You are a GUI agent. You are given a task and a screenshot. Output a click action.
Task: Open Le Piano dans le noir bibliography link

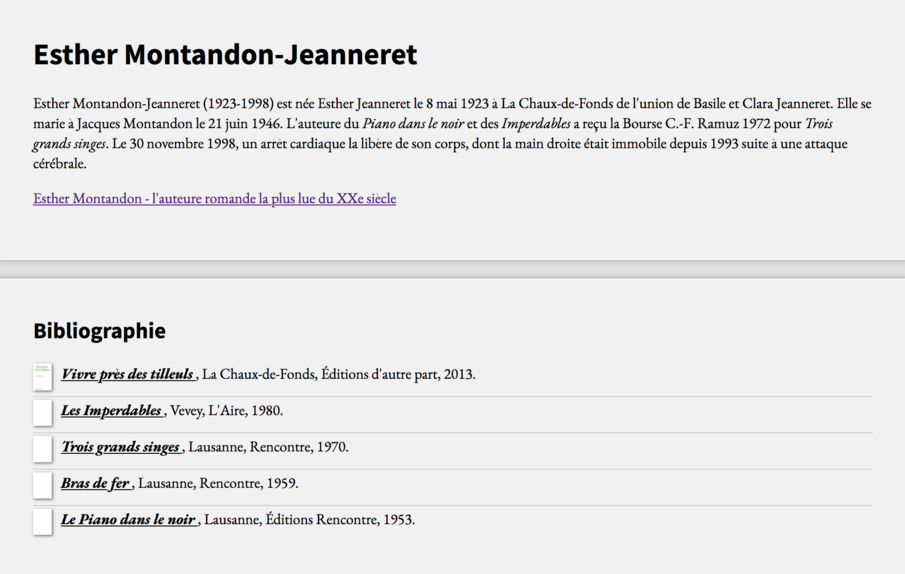(128, 520)
